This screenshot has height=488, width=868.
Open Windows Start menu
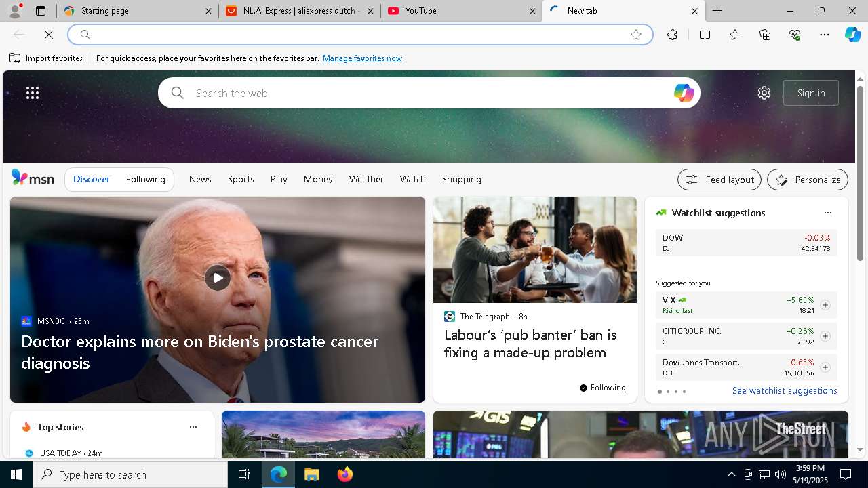[16, 474]
